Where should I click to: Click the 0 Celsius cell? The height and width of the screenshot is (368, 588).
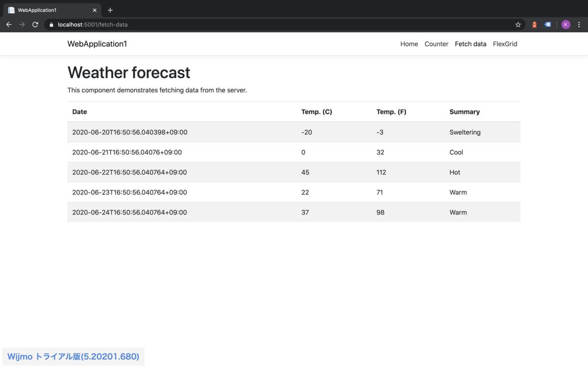tap(334, 152)
